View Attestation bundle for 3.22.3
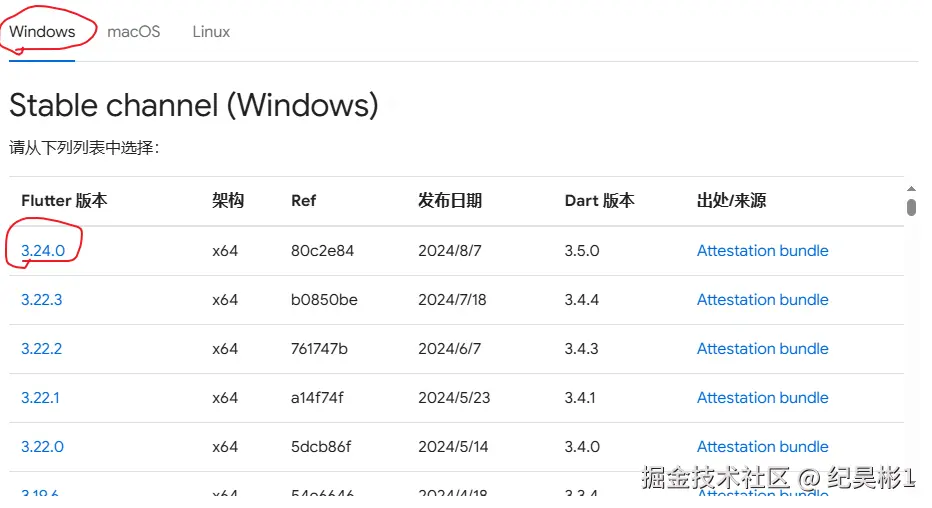Viewport: 932px width, 508px height. pyautogui.click(x=762, y=299)
